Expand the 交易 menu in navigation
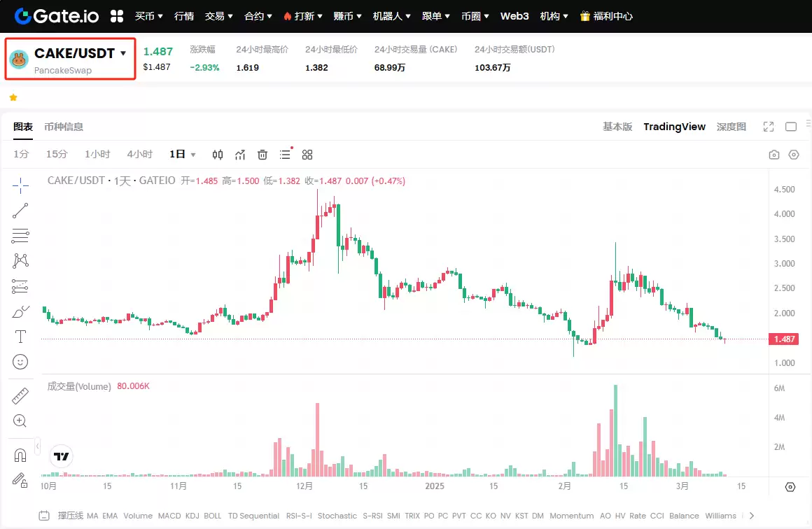The image size is (812, 529). (219, 15)
